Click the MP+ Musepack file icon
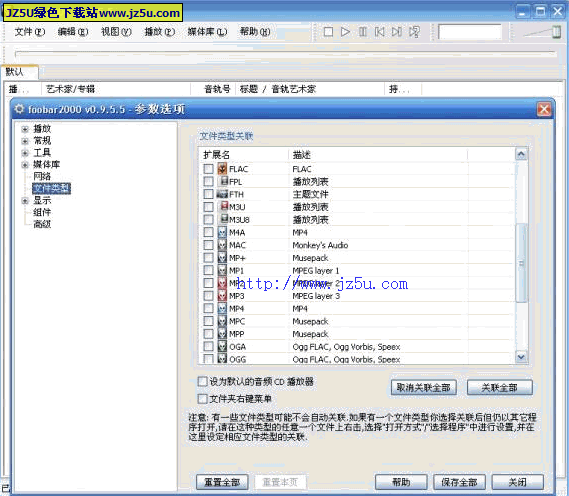The height and width of the screenshot is (496, 569). click(222, 258)
